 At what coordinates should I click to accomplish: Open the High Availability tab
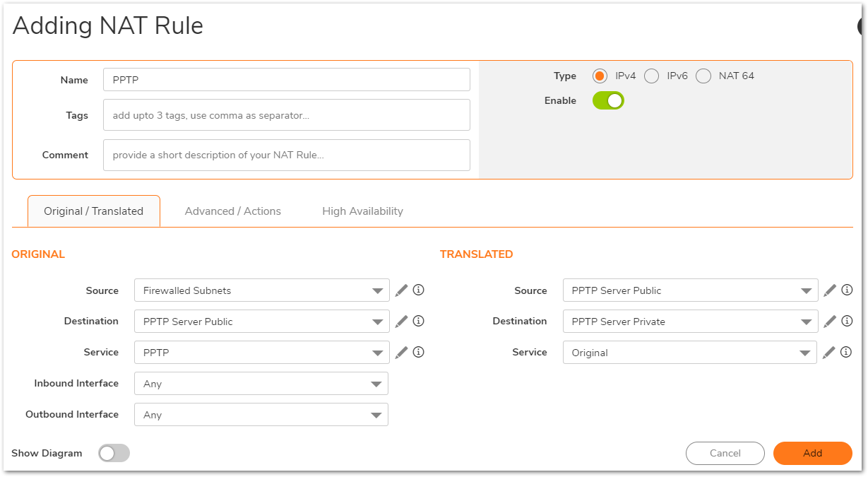pos(362,211)
